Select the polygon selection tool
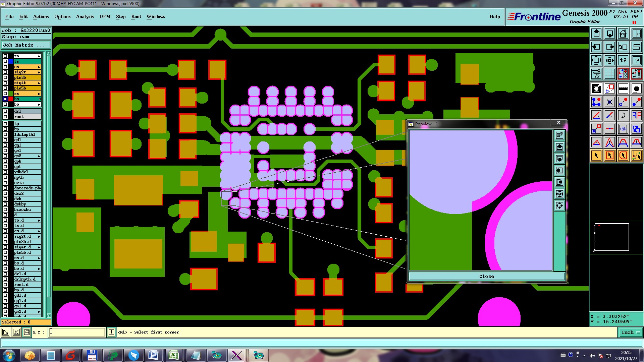The image size is (644, 362). click(623, 156)
